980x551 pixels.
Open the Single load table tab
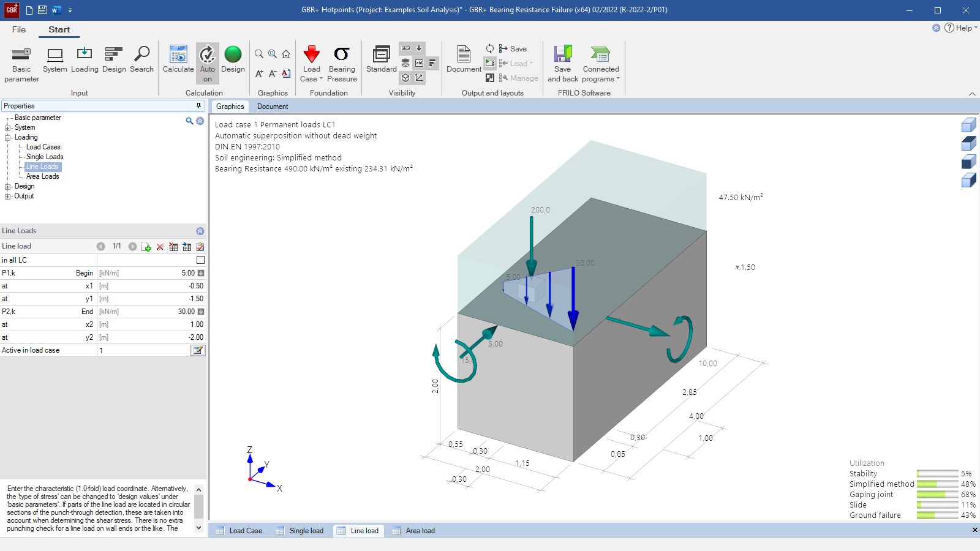pyautogui.click(x=299, y=531)
